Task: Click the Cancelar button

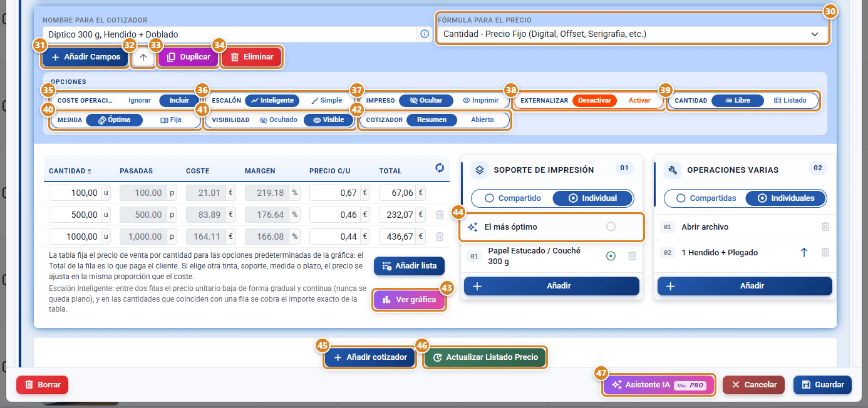Action: [x=754, y=385]
